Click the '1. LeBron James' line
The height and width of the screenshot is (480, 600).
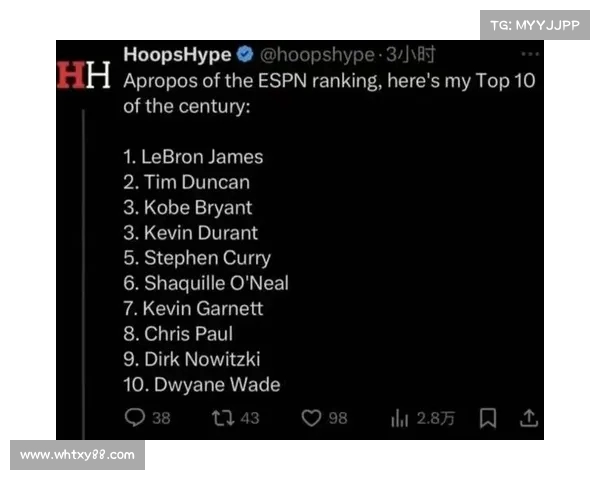click(x=193, y=157)
